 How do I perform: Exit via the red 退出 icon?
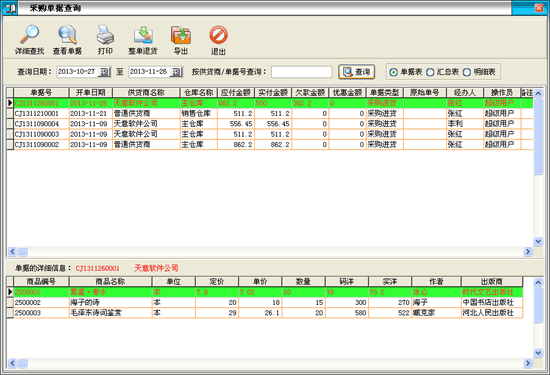218,40
